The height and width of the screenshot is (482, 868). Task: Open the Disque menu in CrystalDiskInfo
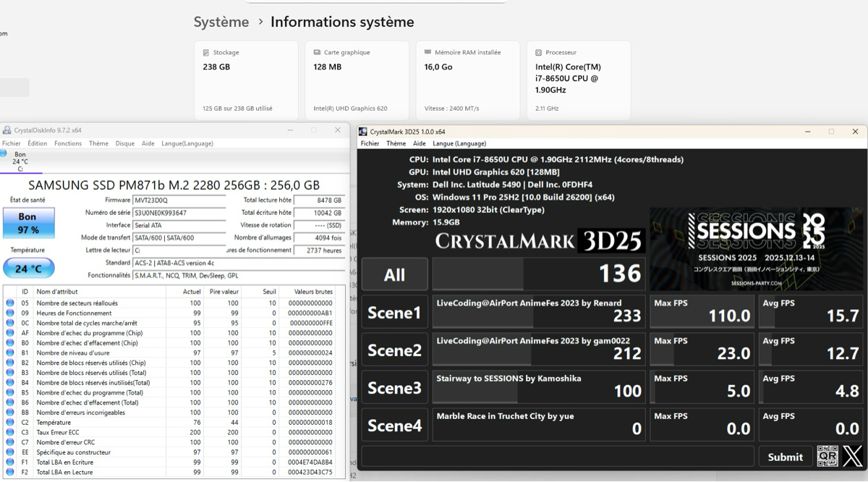point(124,143)
